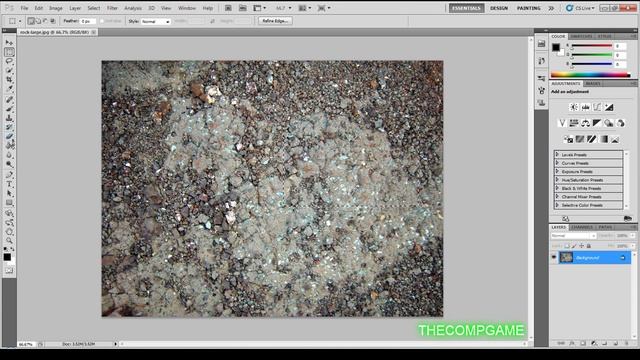Open the Image menu
Viewport: 640px width, 360px height.
click(56, 8)
